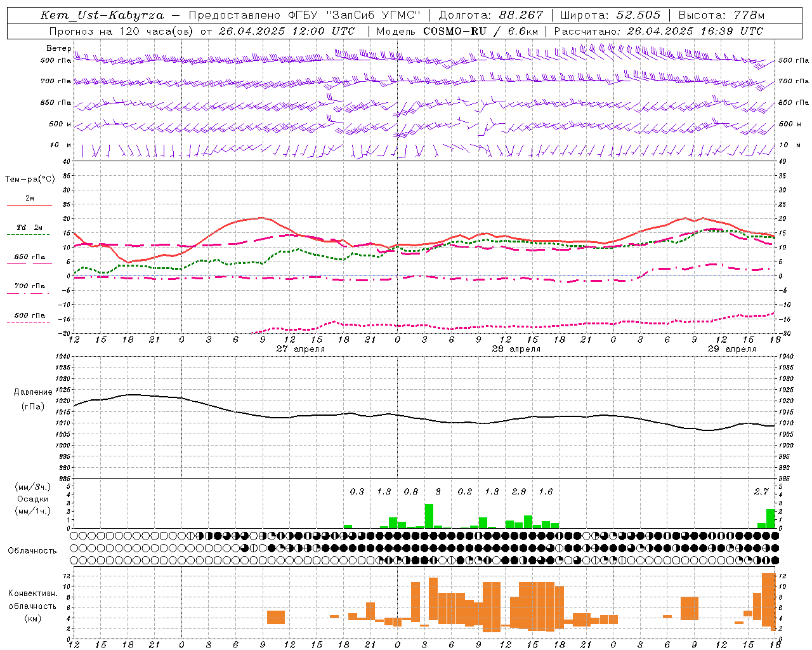Click the Облачность cloudiness label

[32, 551]
